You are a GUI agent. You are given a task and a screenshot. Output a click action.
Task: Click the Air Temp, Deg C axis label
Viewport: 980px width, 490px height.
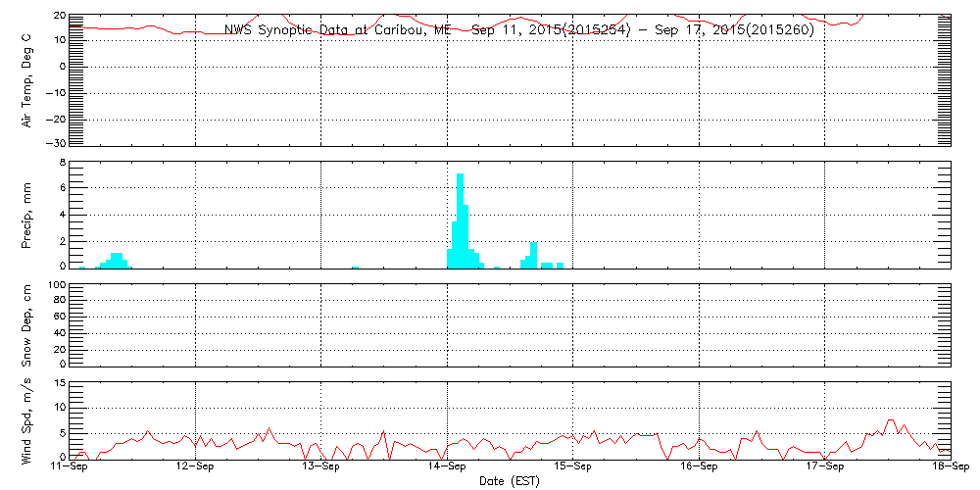click(26, 80)
